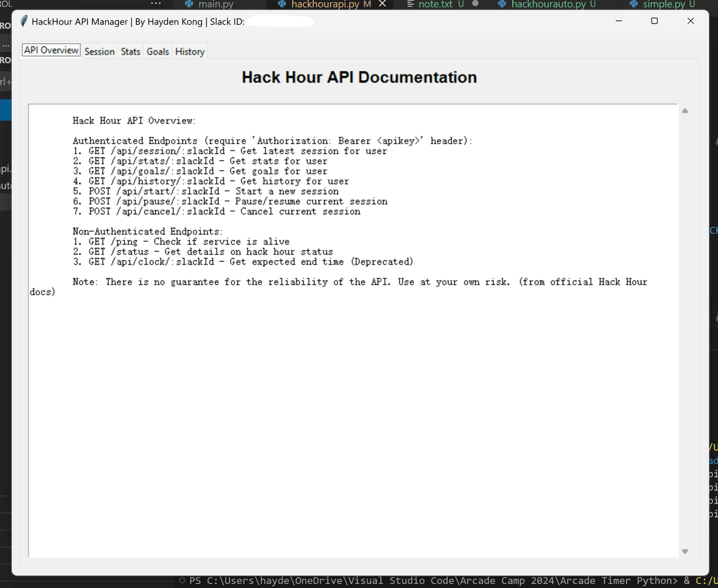Click the file icon on the note.txt tab
Image resolution: width=718 pixels, height=588 pixels.
click(411, 4)
